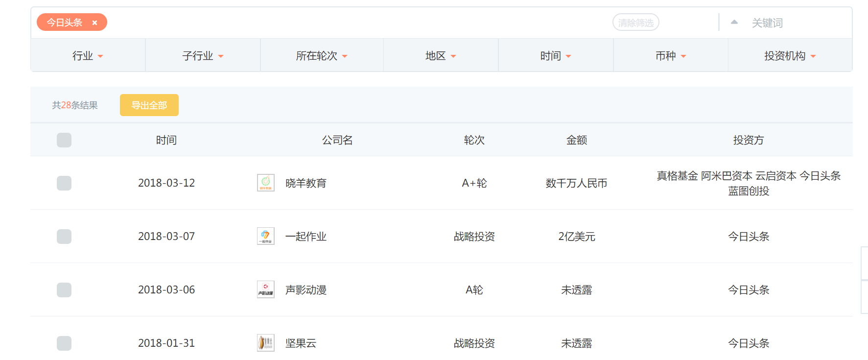Image resolution: width=868 pixels, height=360 pixels.
Task: Click the A轮 cell for 声影动漫
Action: click(x=474, y=290)
